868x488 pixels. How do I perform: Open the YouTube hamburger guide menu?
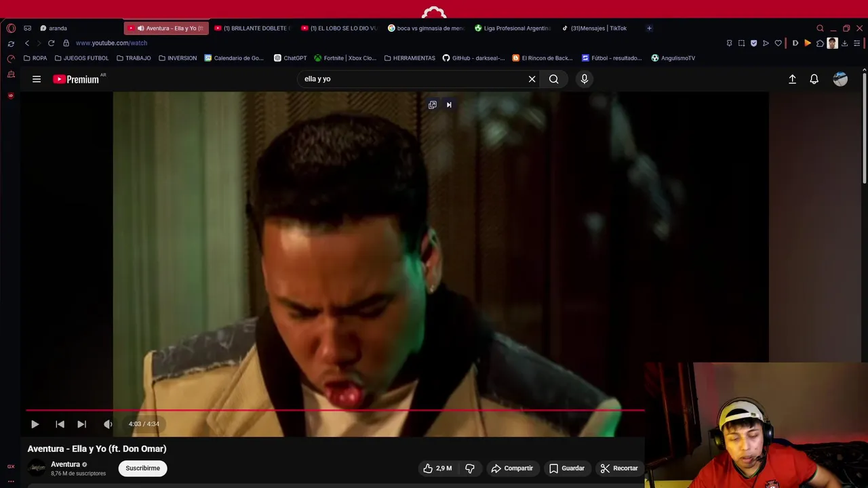point(37,79)
